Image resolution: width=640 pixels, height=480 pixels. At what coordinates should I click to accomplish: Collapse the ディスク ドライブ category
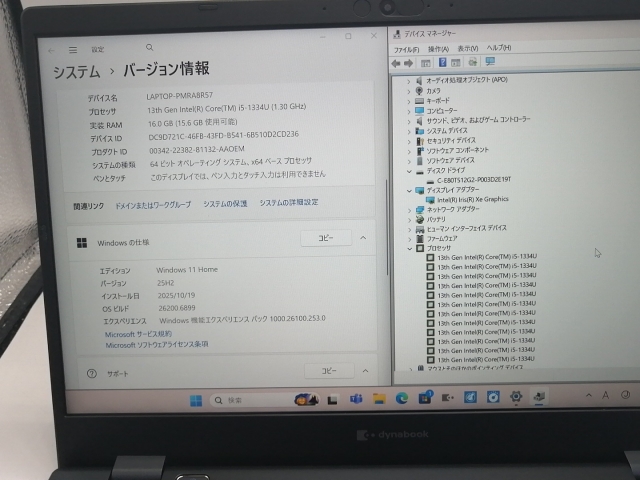click(x=409, y=171)
